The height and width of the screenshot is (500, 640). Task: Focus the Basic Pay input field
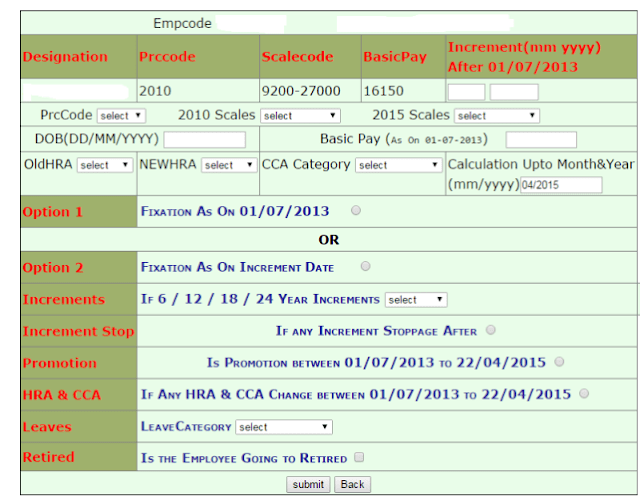coord(541,140)
